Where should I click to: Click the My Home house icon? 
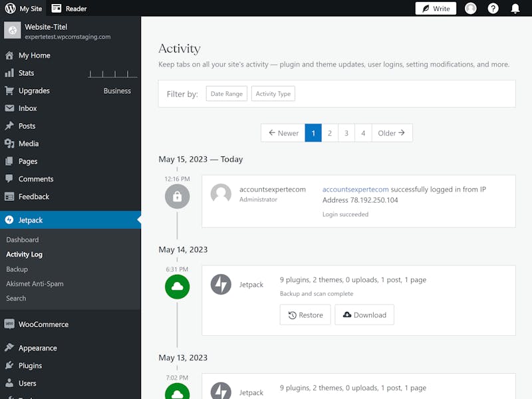[x=9, y=55]
